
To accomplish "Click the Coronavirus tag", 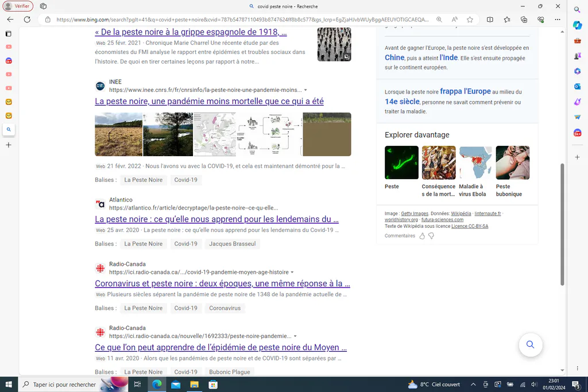I will [225, 308].
